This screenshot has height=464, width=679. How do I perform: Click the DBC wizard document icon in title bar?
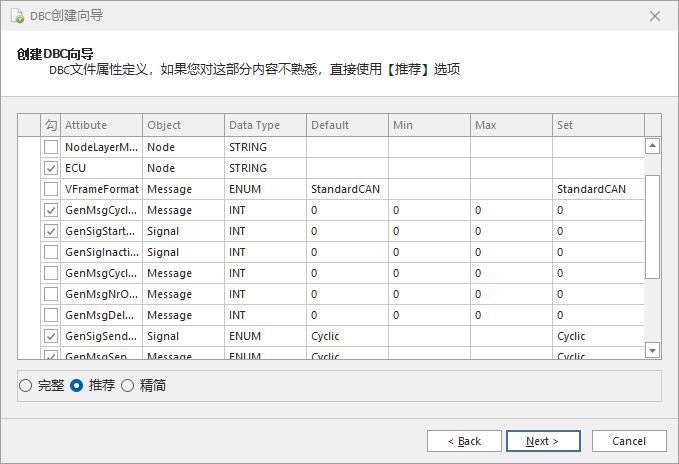tap(17, 16)
